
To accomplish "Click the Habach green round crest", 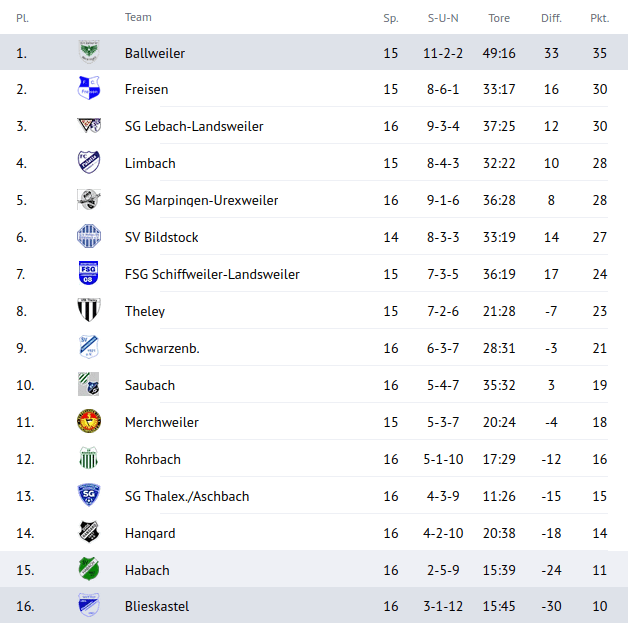I will coord(89,569).
